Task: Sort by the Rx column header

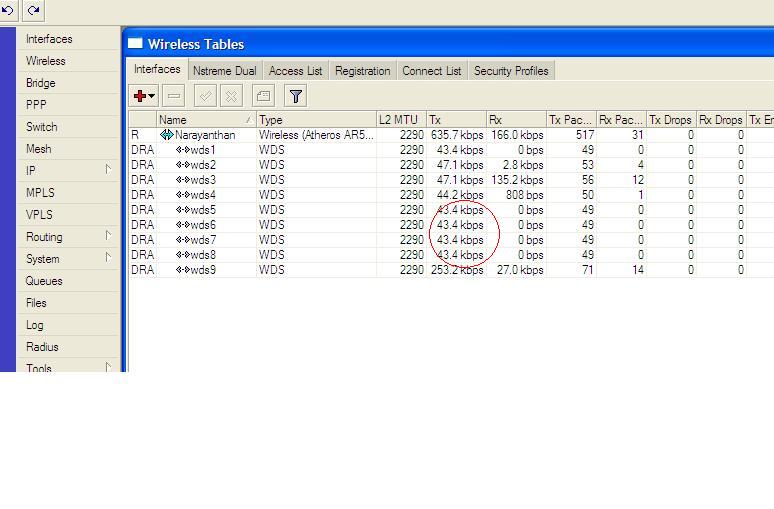Action: (x=516, y=119)
